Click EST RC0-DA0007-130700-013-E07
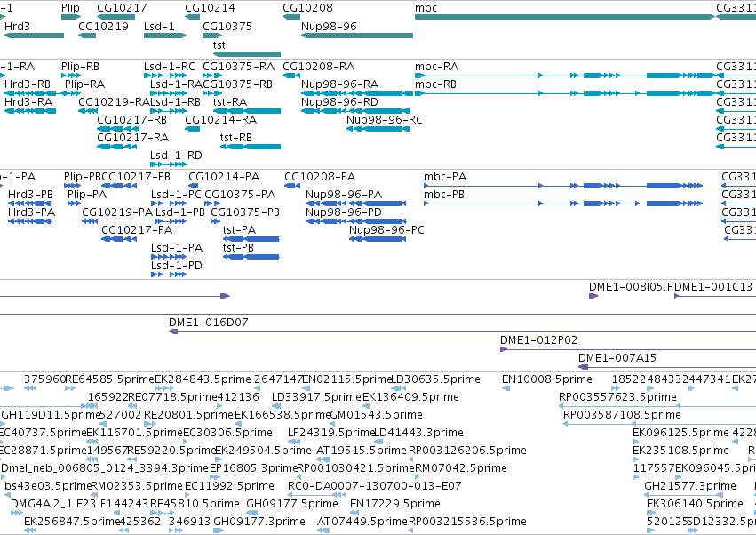Viewport: 756px width, 535px height. pyautogui.click(x=374, y=486)
